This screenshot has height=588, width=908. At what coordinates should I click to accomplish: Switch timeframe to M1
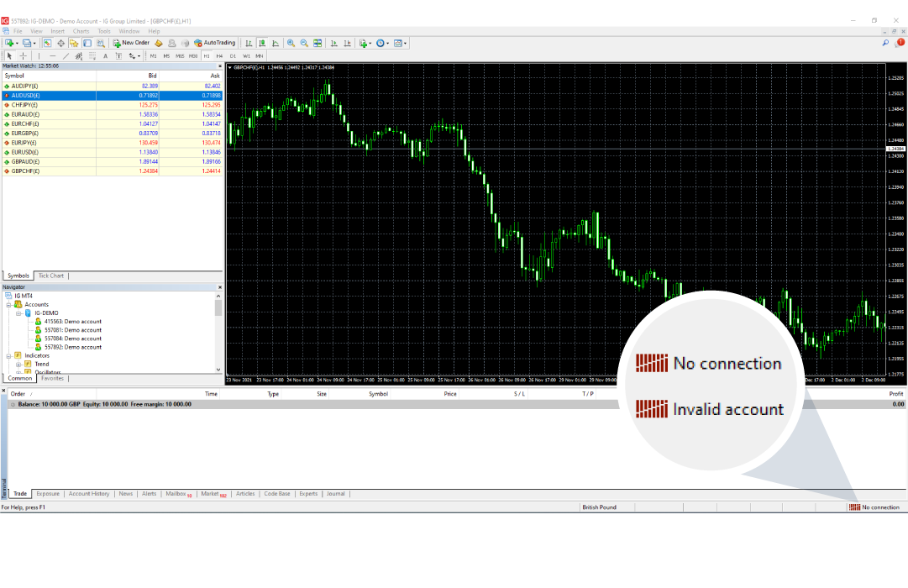[153, 56]
